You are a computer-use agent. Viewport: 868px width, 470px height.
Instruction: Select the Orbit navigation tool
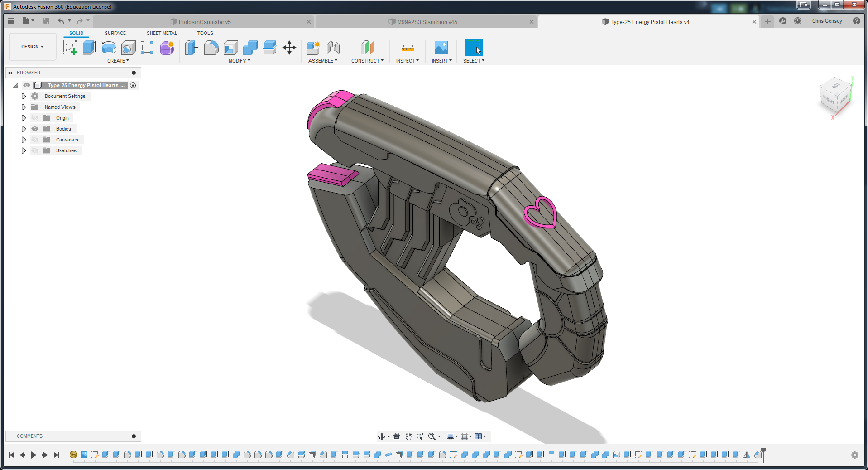tap(382, 436)
